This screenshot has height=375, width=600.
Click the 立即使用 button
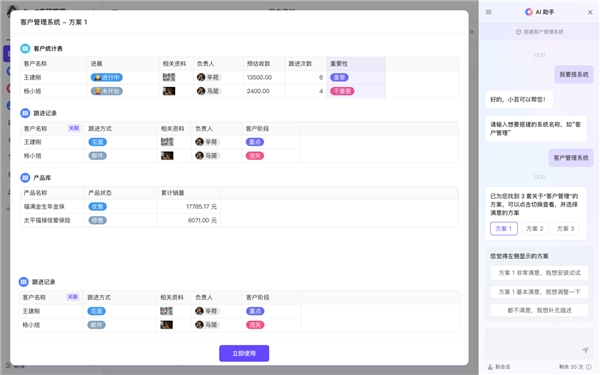pyautogui.click(x=244, y=353)
